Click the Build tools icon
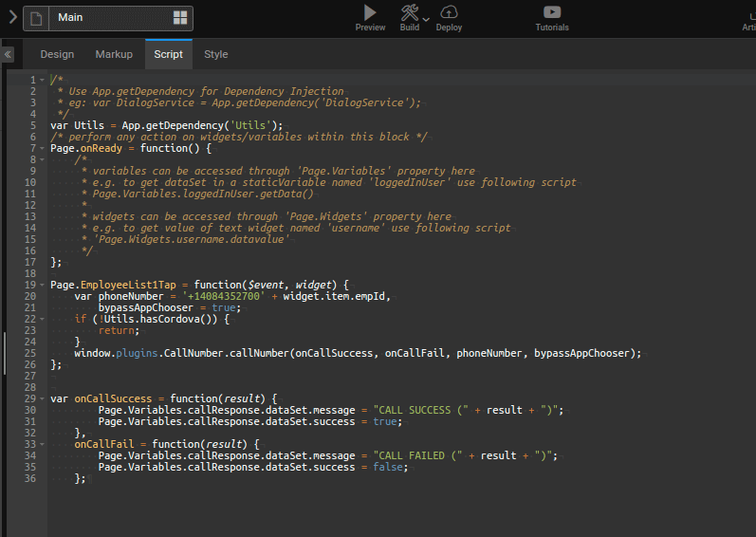 point(409,12)
